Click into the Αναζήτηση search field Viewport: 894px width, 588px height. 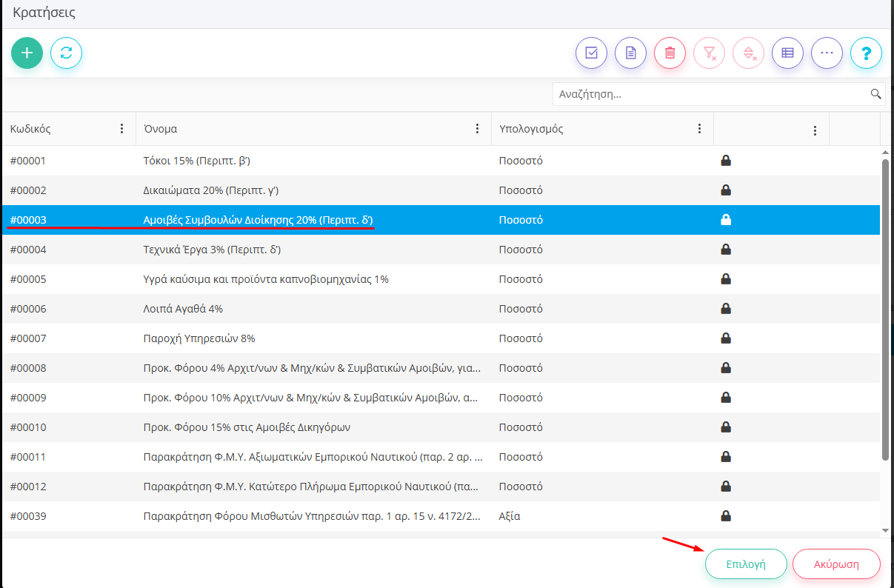(x=710, y=94)
